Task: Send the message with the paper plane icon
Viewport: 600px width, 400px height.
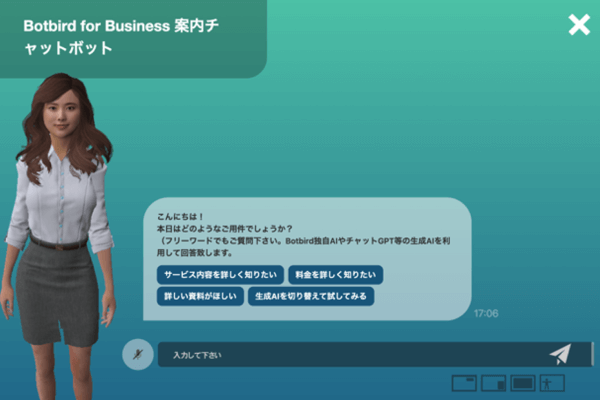Action: (561, 354)
